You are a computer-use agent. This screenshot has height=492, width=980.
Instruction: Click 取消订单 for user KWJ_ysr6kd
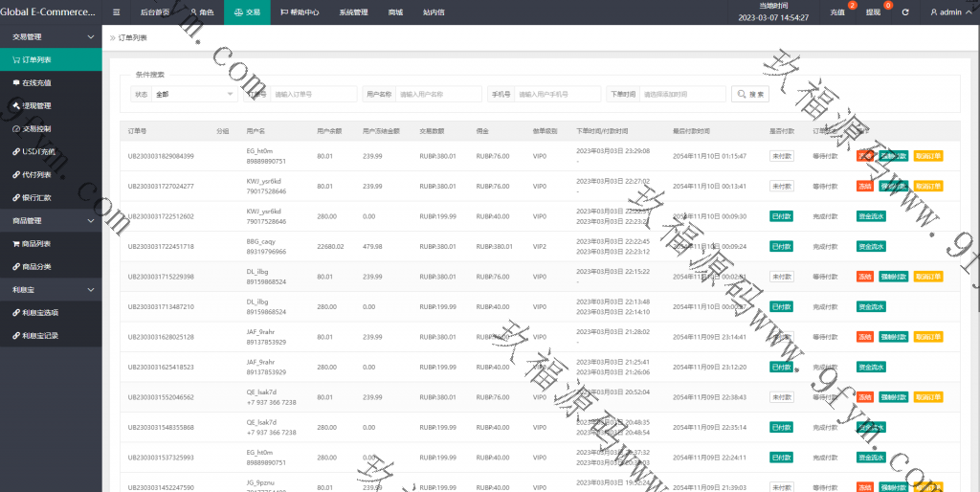click(928, 186)
